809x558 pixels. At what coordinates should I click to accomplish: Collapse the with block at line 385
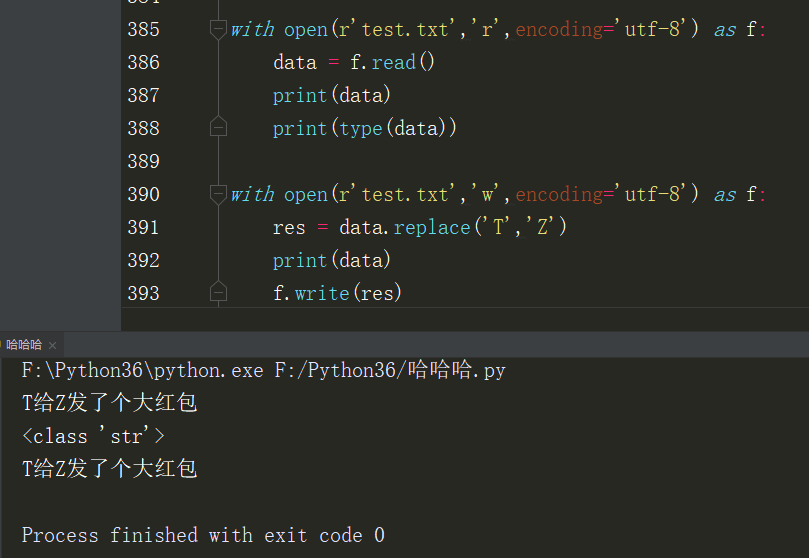pyautogui.click(x=219, y=30)
